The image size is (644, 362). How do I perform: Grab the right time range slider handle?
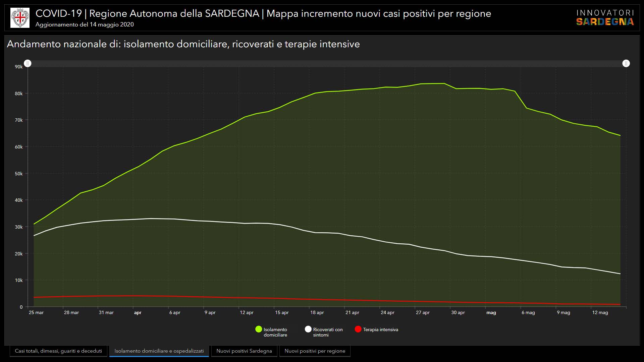(626, 63)
